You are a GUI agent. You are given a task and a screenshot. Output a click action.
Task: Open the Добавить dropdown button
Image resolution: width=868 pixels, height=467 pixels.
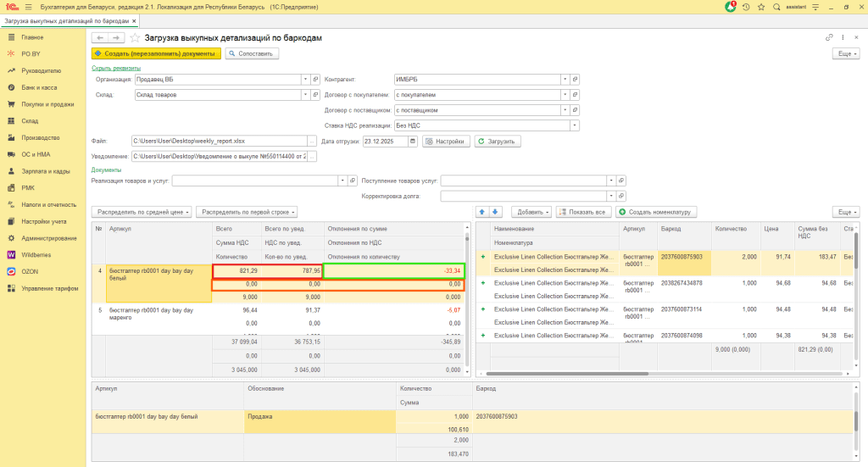click(x=531, y=212)
